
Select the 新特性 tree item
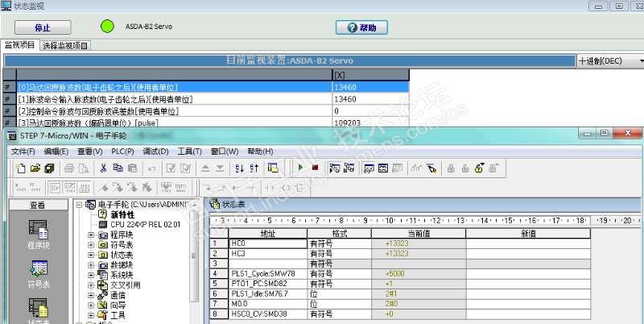[x=122, y=214]
